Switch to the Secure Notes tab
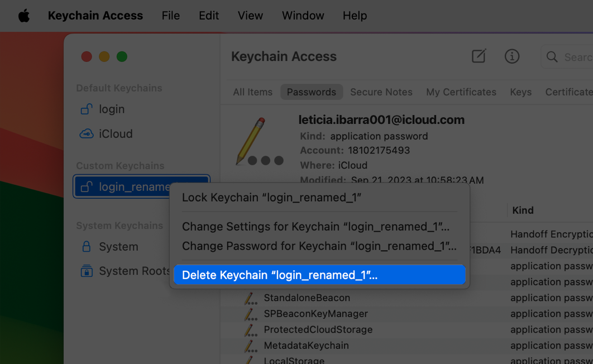This screenshot has height=364, width=593. pos(381,92)
